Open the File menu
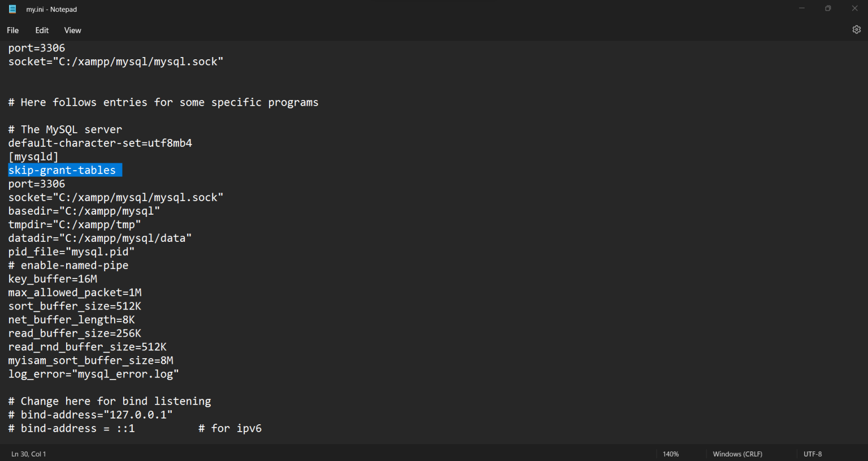This screenshot has width=868, height=461. point(12,30)
